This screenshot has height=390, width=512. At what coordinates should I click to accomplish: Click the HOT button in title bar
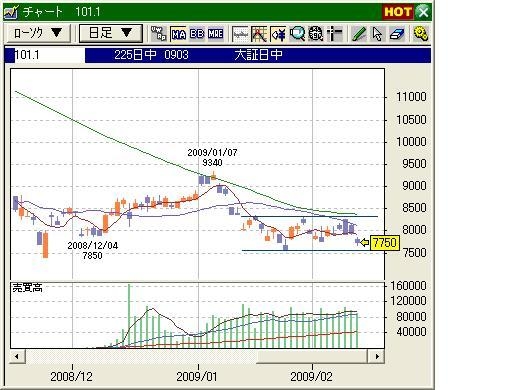(398, 12)
